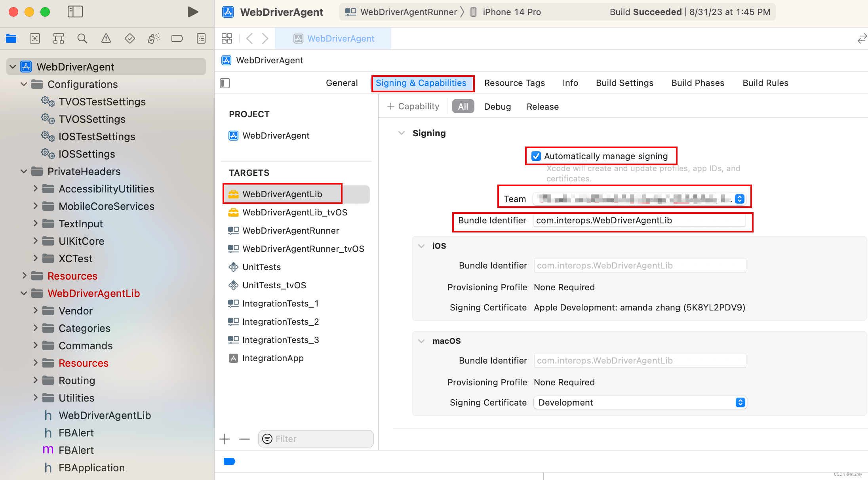Open the IOSSettings configuration file
868x480 pixels.
tap(78, 154)
